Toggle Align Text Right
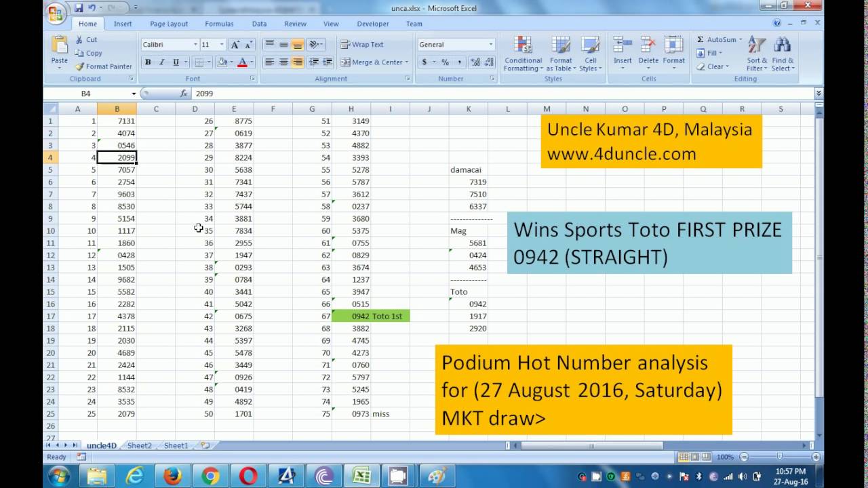The width and height of the screenshot is (868, 488). tap(298, 62)
